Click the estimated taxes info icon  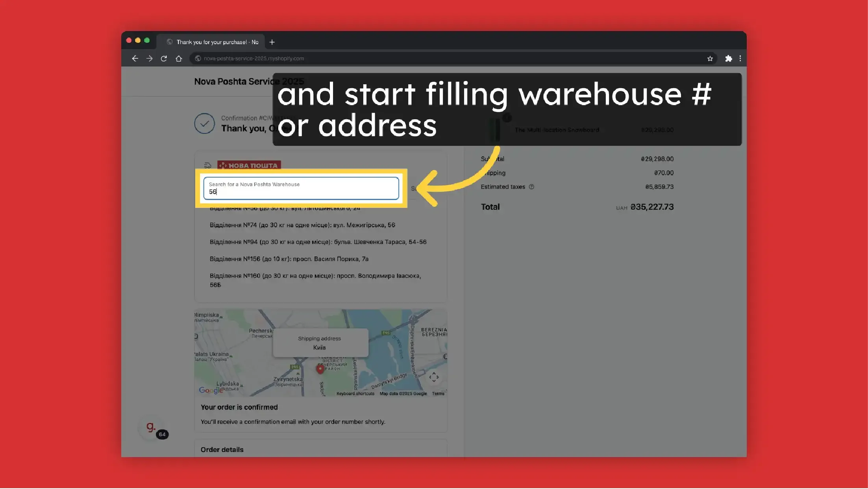[531, 187]
